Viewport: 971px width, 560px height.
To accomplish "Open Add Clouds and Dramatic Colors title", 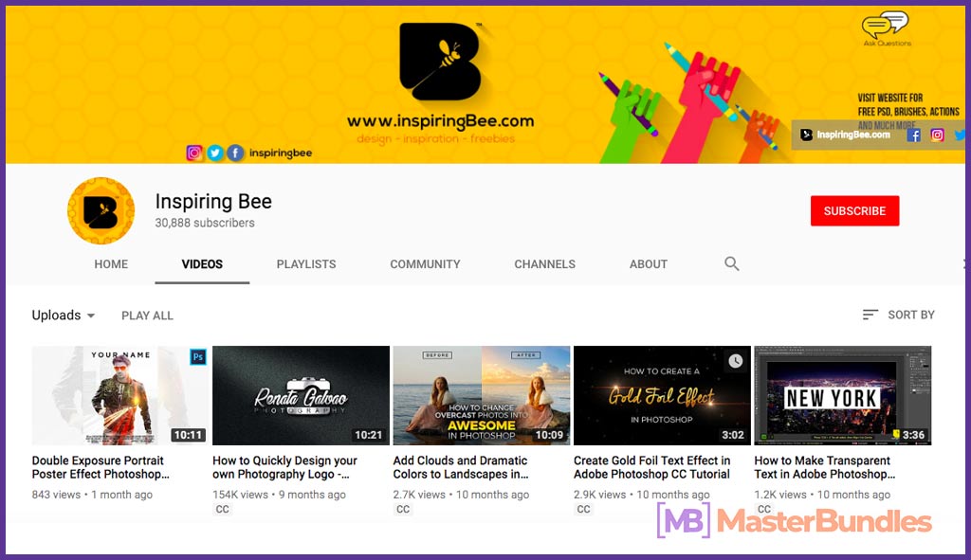I will tap(461, 467).
